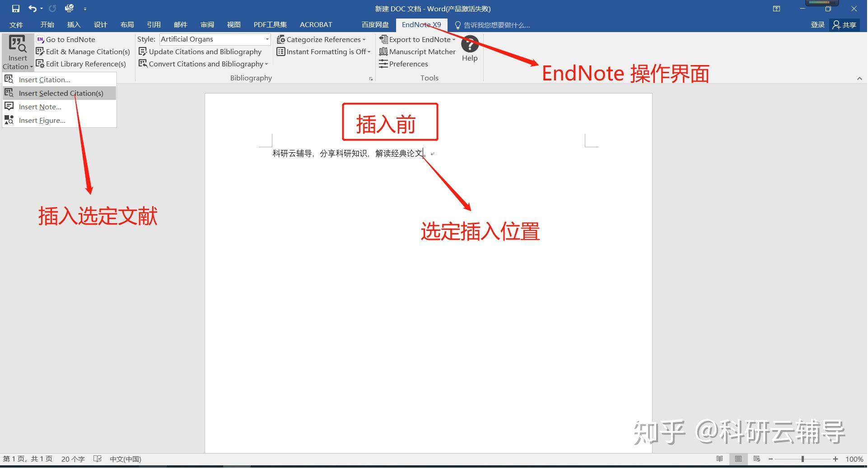Screen dimensions: 868x468
Task: Click the Preferences button label
Action: (408, 64)
